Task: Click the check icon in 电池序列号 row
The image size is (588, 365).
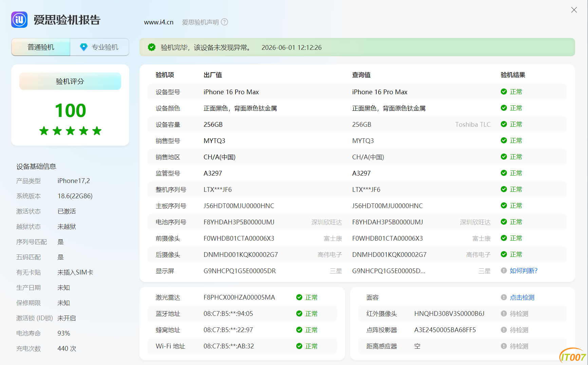Action: coord(504,222)
